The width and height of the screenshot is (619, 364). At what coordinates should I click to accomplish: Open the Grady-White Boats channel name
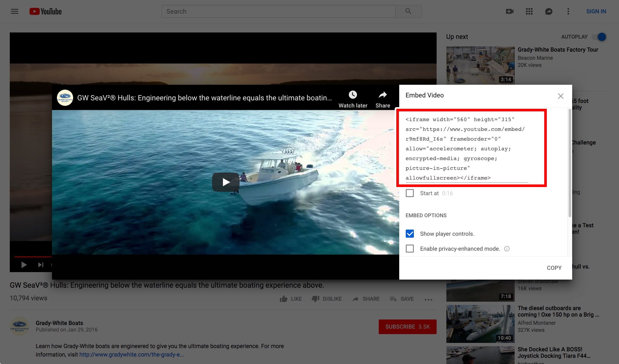tap(59, 323)
